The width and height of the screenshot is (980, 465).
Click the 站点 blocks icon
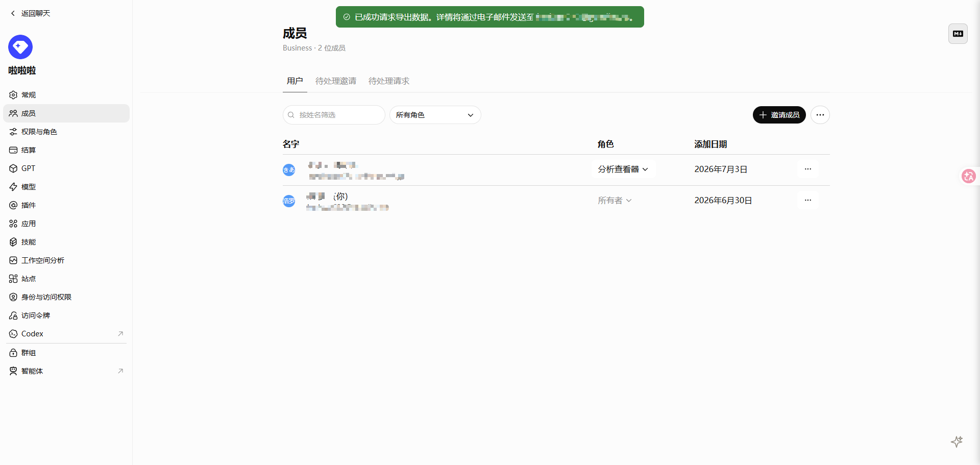(13, 279)
